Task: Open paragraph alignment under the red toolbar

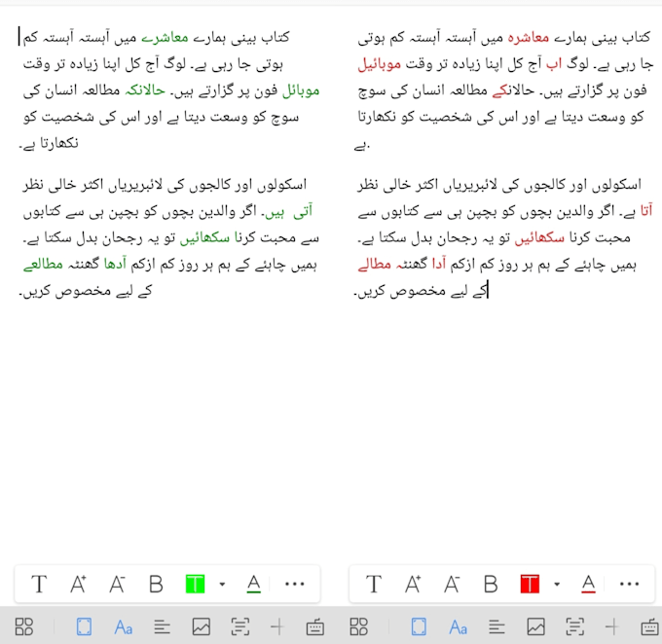Action: [496, 627]
